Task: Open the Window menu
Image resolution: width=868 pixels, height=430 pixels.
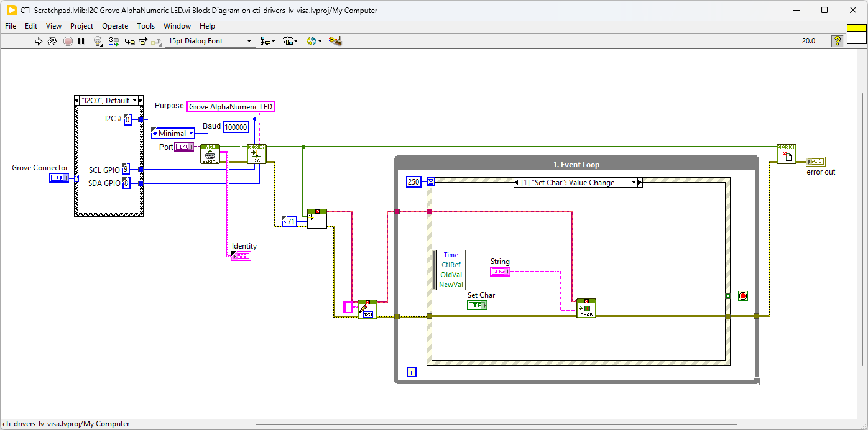Action: pyautogui.click(x=177, y=26)
